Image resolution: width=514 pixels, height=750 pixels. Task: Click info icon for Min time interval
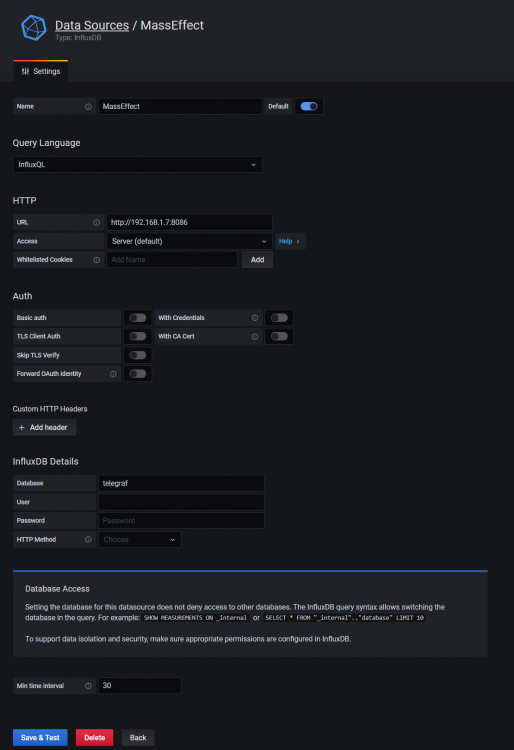pyautogui.click(x=88, y=686)
